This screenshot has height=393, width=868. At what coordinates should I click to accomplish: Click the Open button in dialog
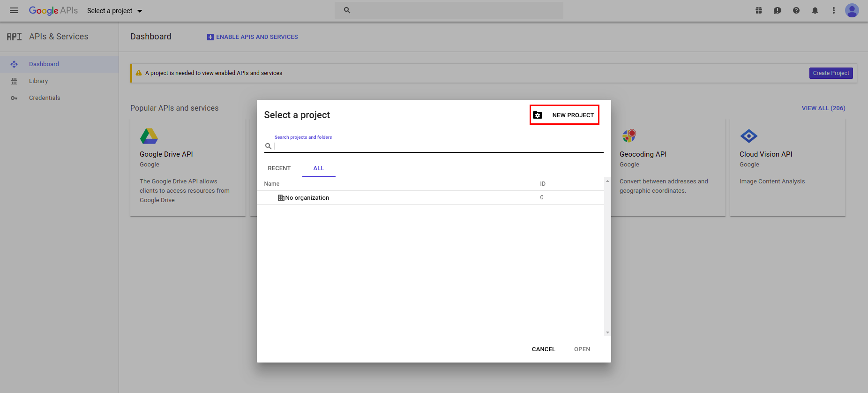tap(582, 349)
